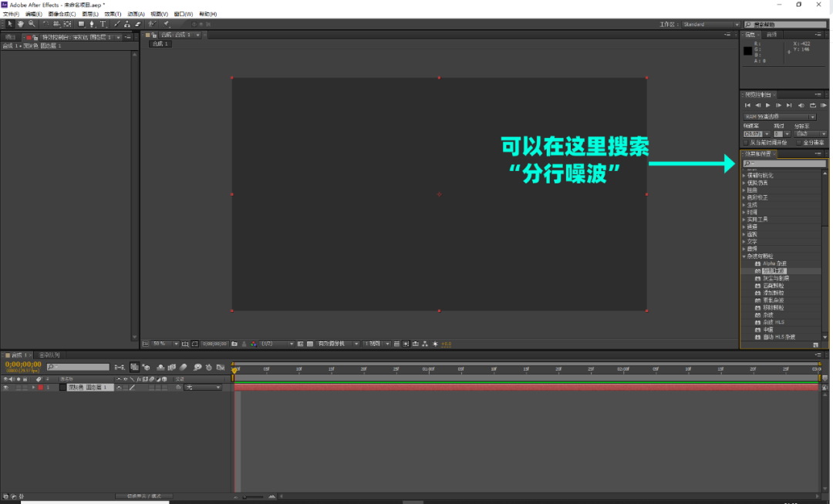Image resolution: width=833 pixels, height=504 pixels.
Task: Click the 合成 1 breadcrumb button in viewer
Action: click(x=160, y=44)
